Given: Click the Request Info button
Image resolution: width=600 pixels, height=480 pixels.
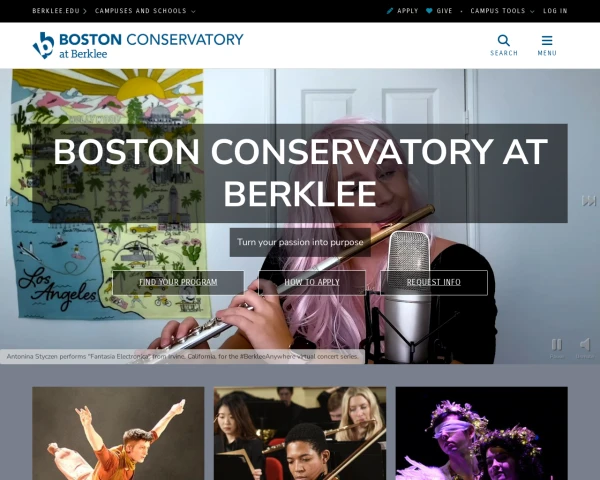Looking at the screenshot, I should tap(434, 282).
